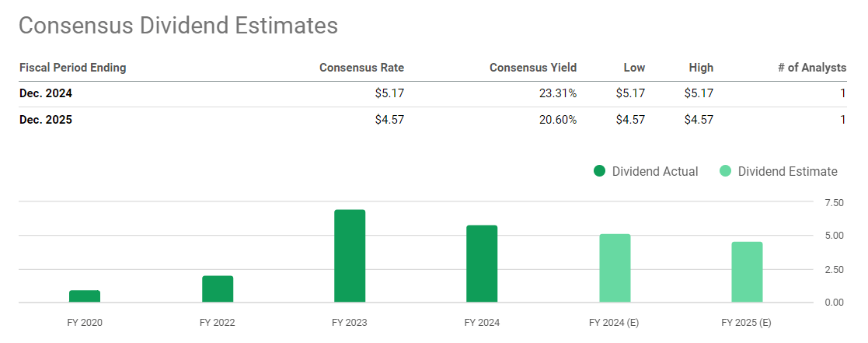Screen dimensions: 868x343
Task: Toggle the Dividend Actual legend dot
Action: coord(599,171)
